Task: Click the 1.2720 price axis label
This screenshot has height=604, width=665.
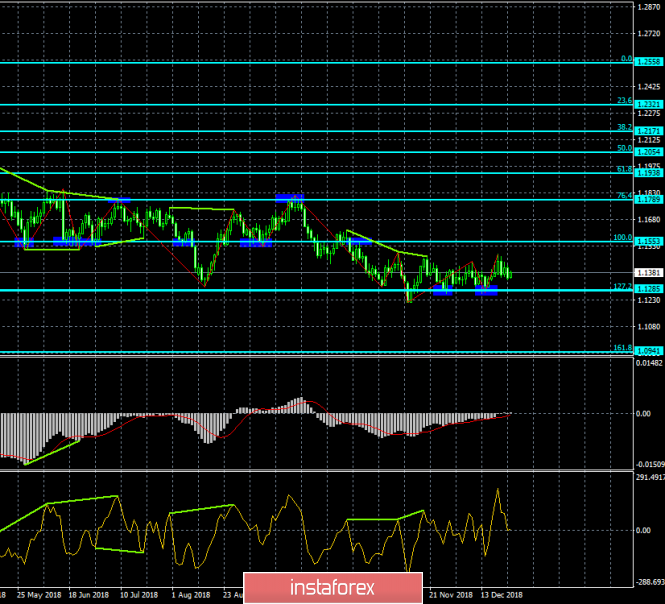Action: (x=649, y=34)
